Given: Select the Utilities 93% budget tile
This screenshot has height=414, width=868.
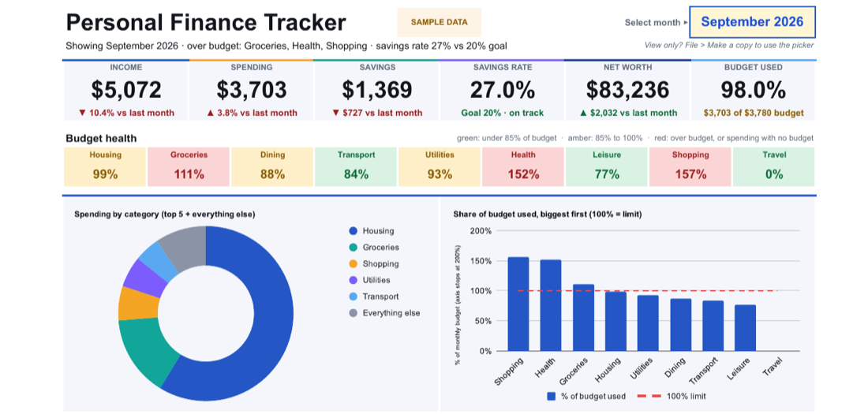Looking at the screenshot, I should pyautogui.click(x=440, y=166).
